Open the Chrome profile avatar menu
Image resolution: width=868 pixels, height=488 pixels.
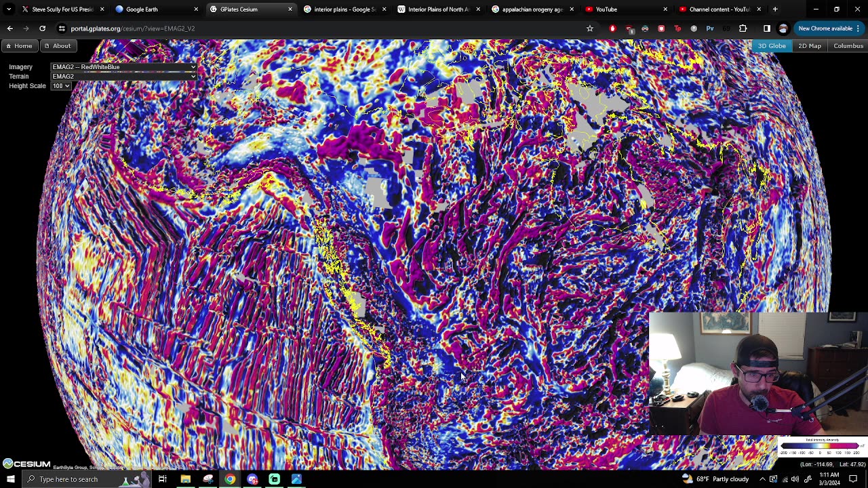783,28
